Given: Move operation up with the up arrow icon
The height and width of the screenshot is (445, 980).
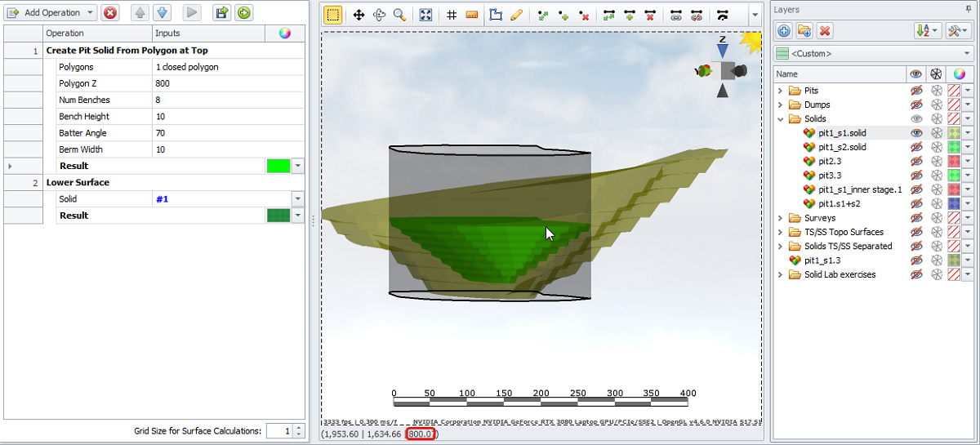Looking at the screenshot, I should [140, 13].
